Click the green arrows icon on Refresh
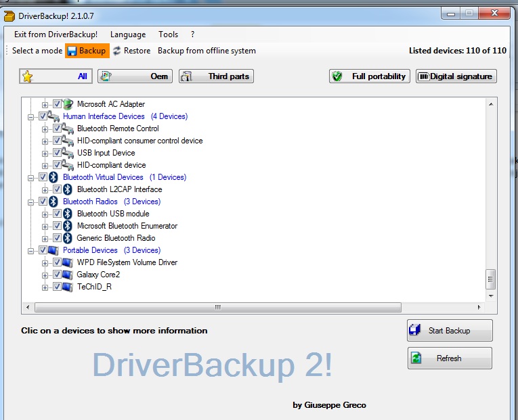 click(x=416, y=358)
